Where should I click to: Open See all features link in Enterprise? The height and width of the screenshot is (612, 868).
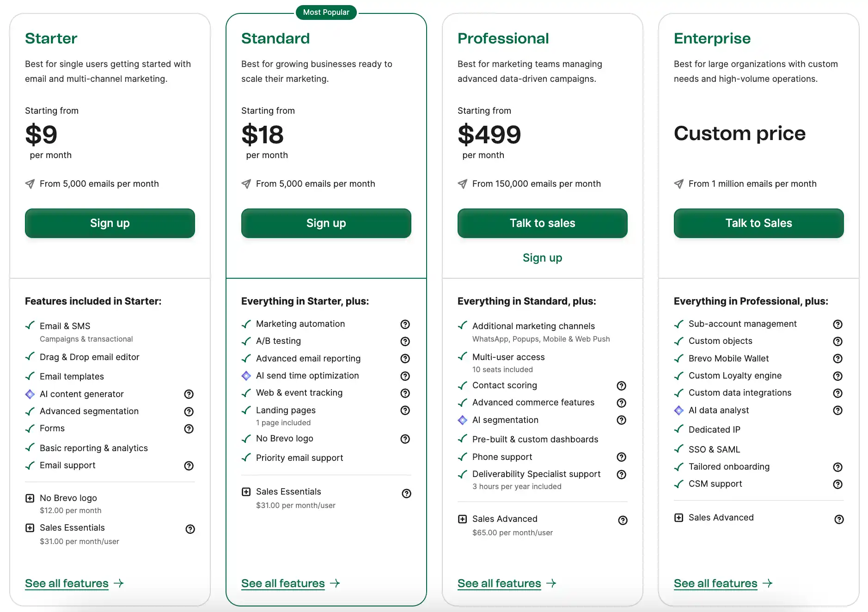tap(715, 583)
